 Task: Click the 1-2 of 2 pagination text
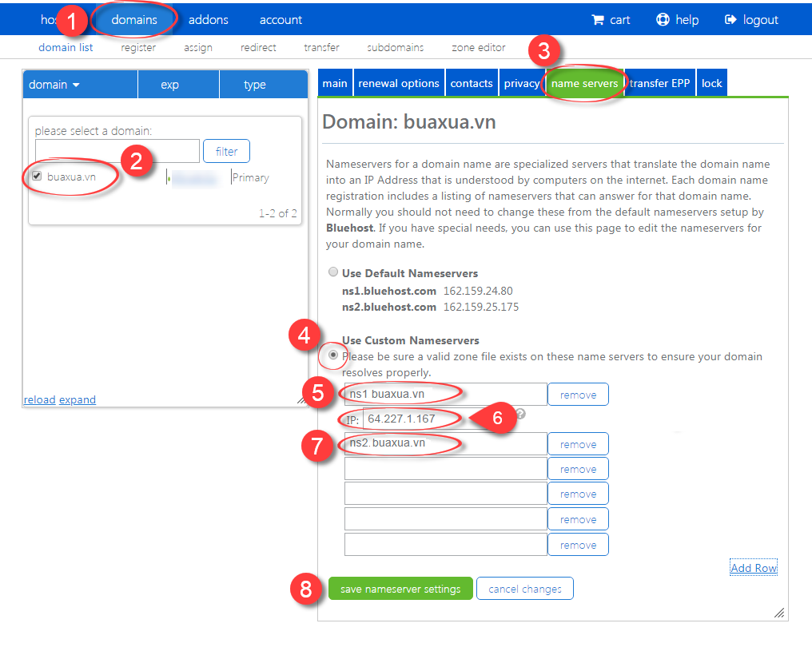(278, 213)
